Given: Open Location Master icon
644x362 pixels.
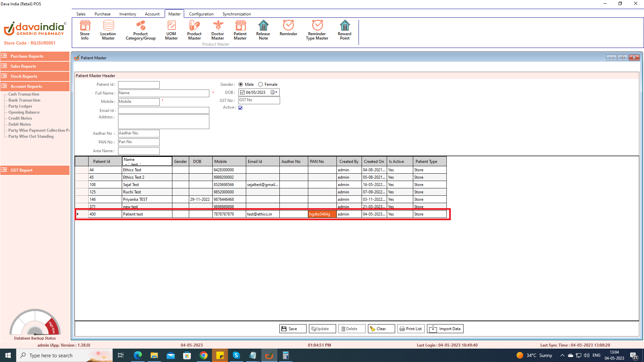Looking at the screenshot, I should (x=108, y=30).
